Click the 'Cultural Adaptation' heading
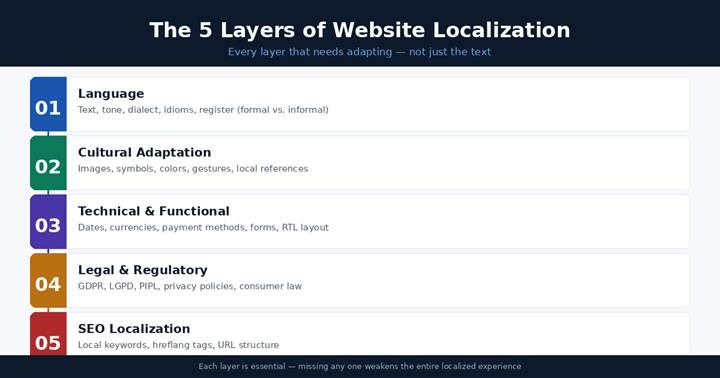This screenshot has width=720, height=378. 144,152
